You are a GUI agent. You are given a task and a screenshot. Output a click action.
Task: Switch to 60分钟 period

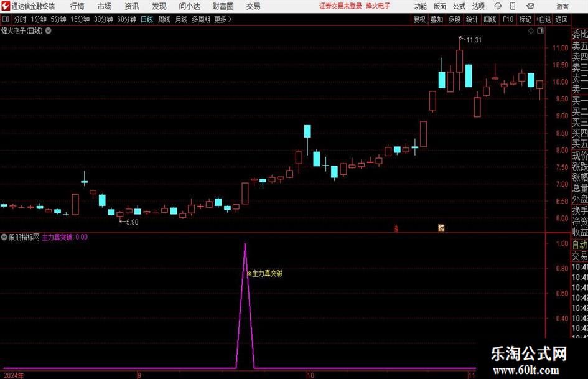point(127,19)
